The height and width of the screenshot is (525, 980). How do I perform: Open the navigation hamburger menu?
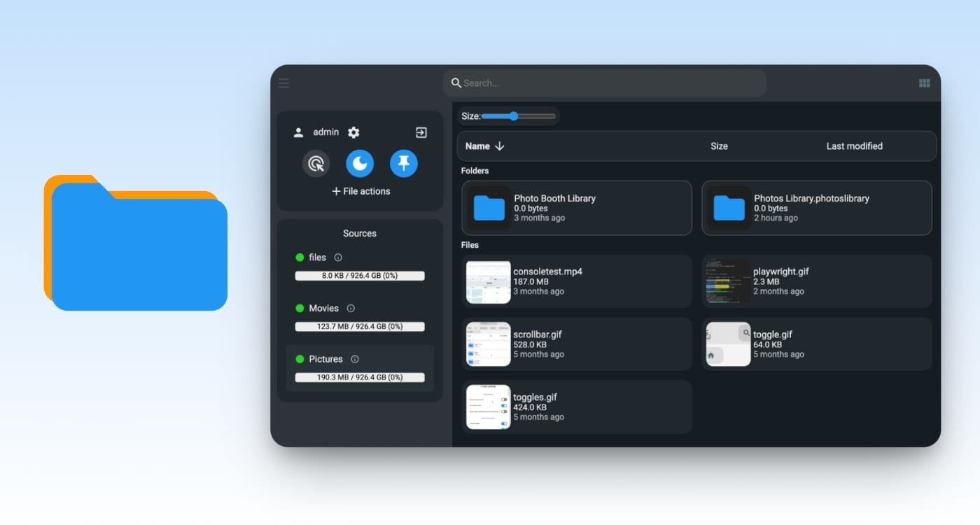283,83
